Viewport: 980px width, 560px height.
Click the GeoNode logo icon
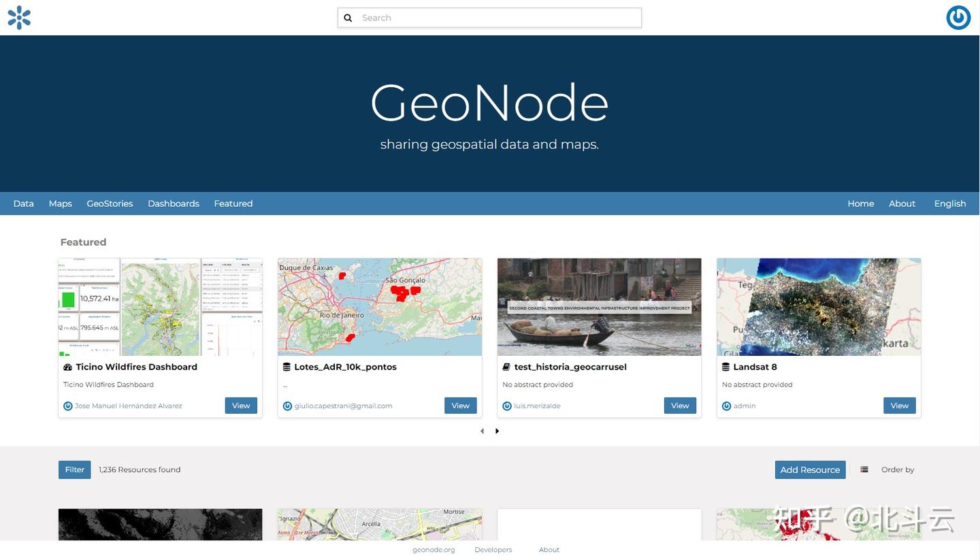[x=18, y=17]
